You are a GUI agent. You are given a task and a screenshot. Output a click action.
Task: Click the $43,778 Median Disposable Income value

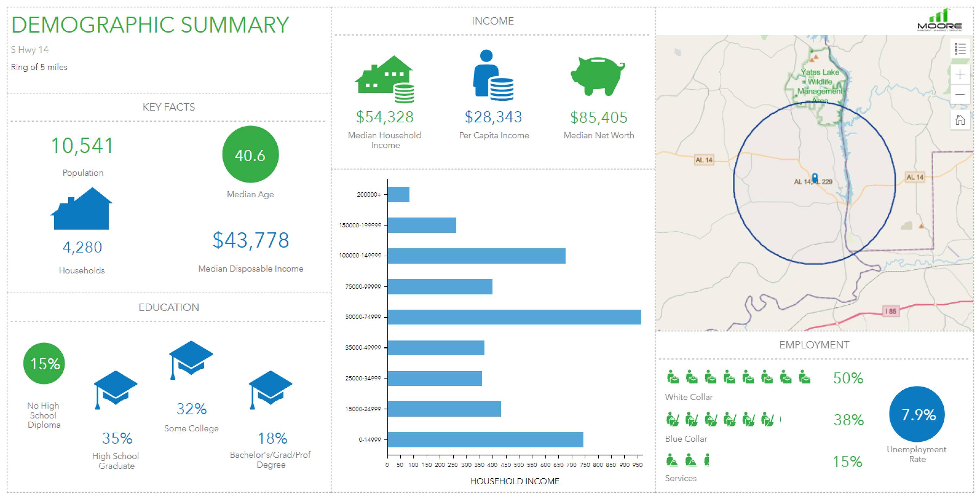point(251,240)
